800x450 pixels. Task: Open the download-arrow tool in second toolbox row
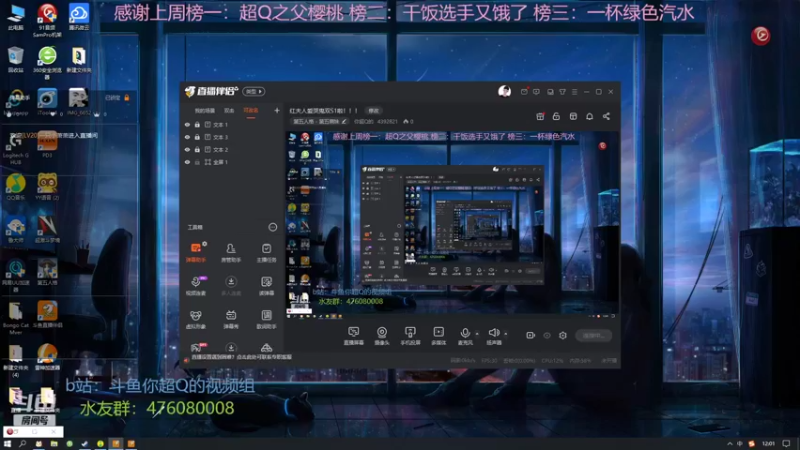231,286
